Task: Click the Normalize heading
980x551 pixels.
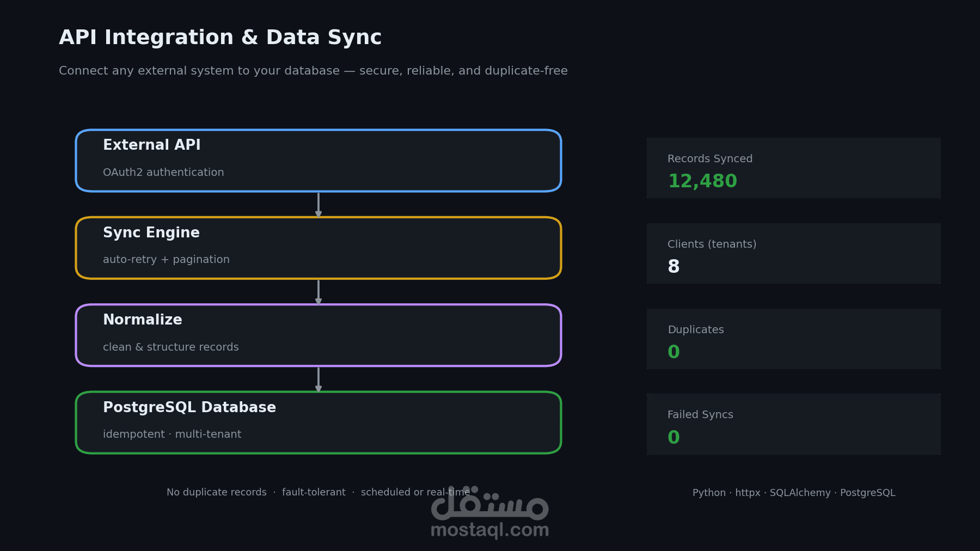Action: pos(143,320)
